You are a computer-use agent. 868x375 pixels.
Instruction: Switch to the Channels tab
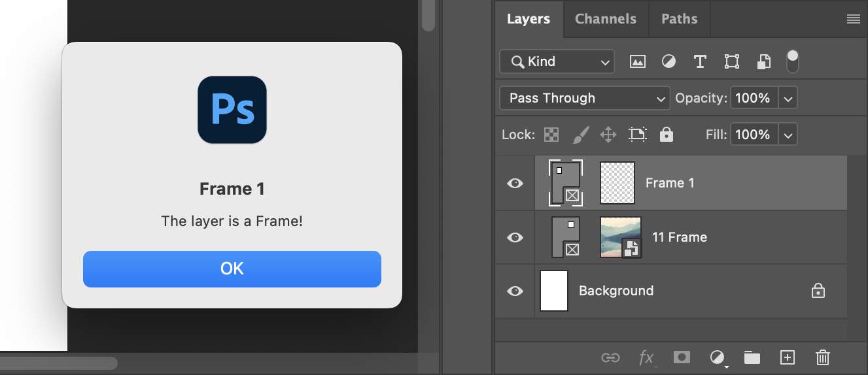605,19
